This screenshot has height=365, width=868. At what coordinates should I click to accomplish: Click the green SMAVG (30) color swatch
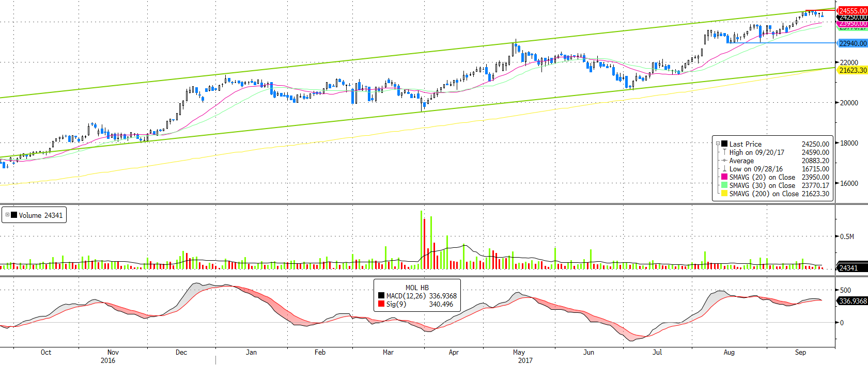click(724, 185)
